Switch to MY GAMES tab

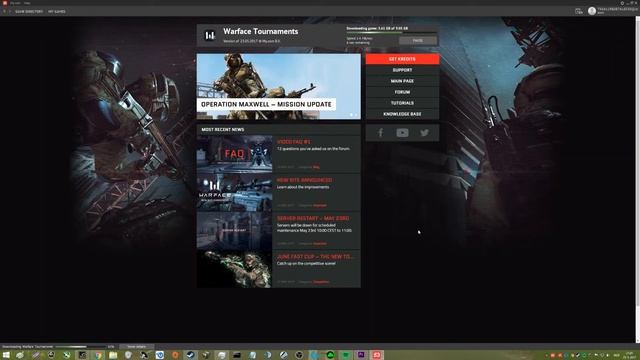coord(57,11)
